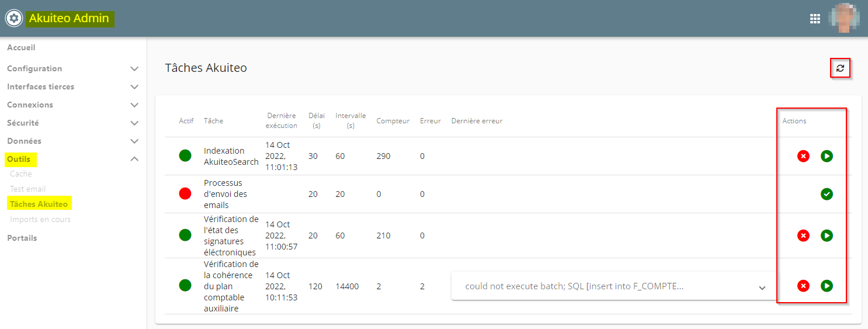Stop the Indexation AkuiteoSearch task
Screen dimensions: 868x329
[803, 156]
